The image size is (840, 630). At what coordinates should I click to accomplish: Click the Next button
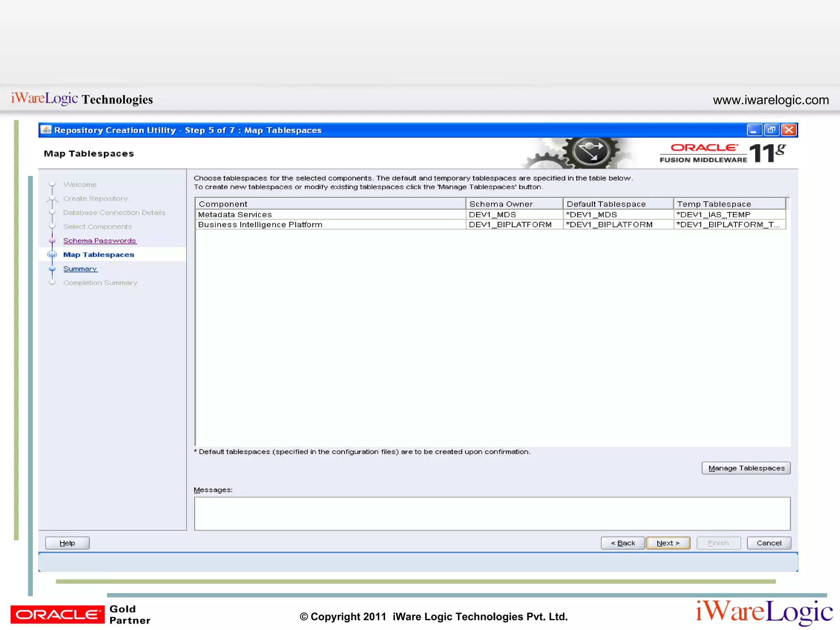pos(668,543)
